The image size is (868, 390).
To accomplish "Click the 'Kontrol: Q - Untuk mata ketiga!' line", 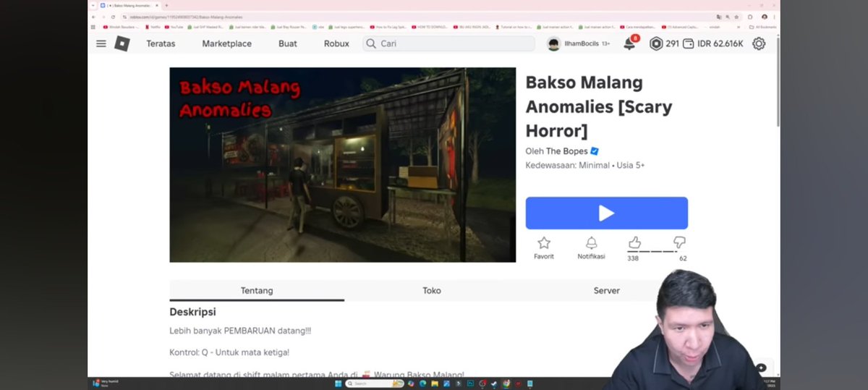I will (x=229, y=352).
